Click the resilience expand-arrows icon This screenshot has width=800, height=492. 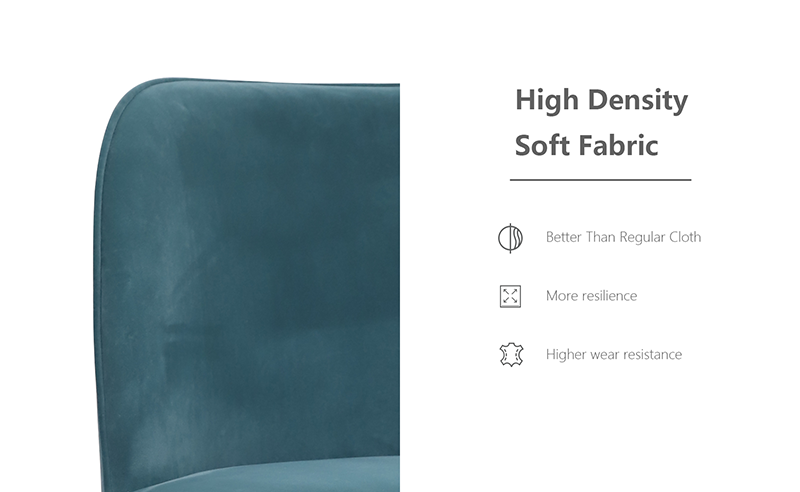(x=510, y=296)
